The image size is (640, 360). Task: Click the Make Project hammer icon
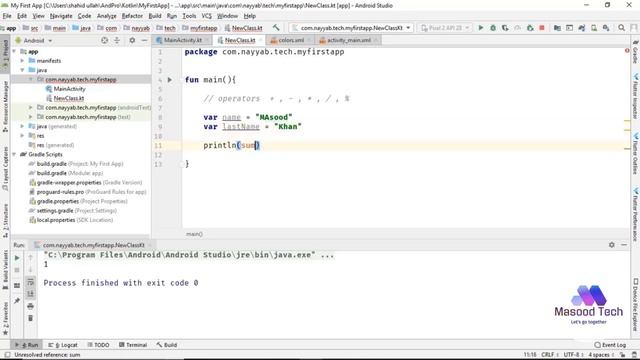pos(276,28)
